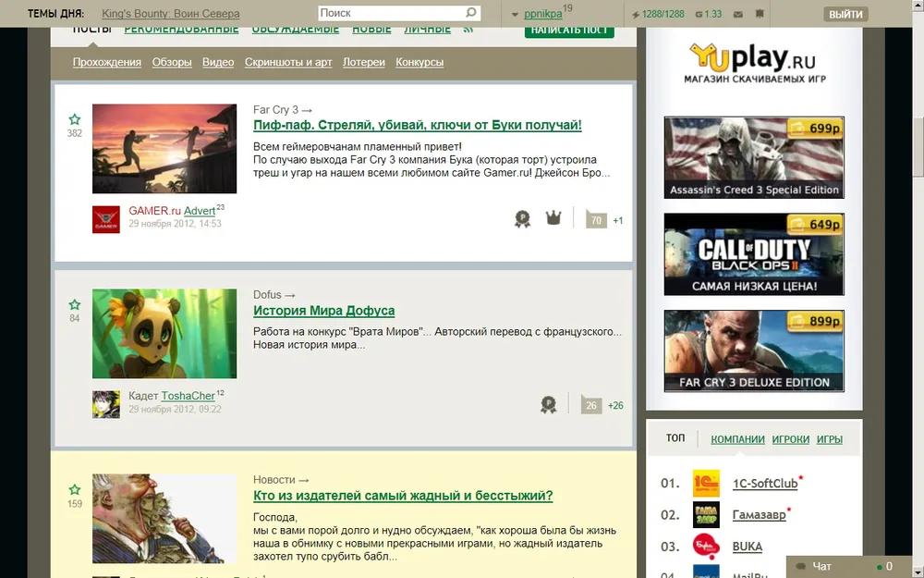Expand the Чат panel
Screen dimensions: 924x578
pyautogui.click(x=821, y=566)
